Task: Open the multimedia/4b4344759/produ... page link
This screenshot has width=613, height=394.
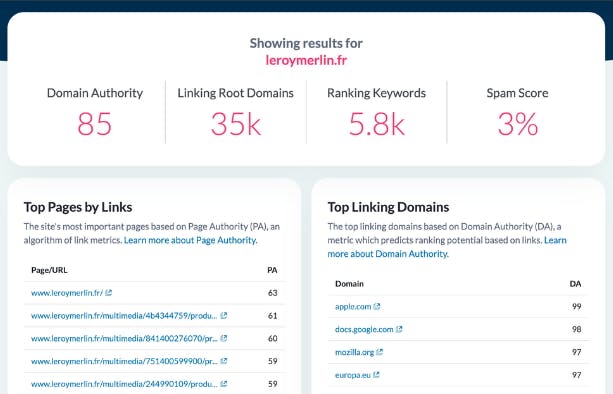Action: 124,315
